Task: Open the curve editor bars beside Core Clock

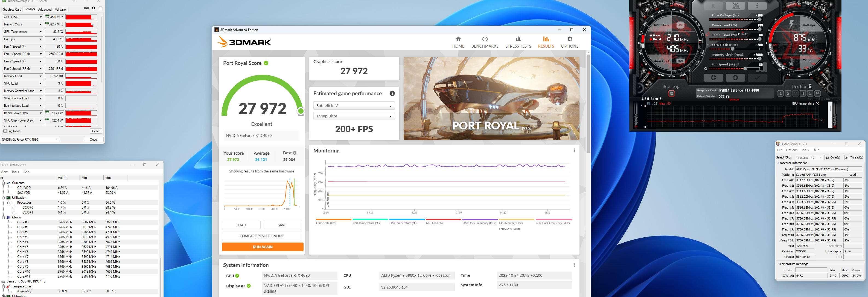Action: point(708,45)
